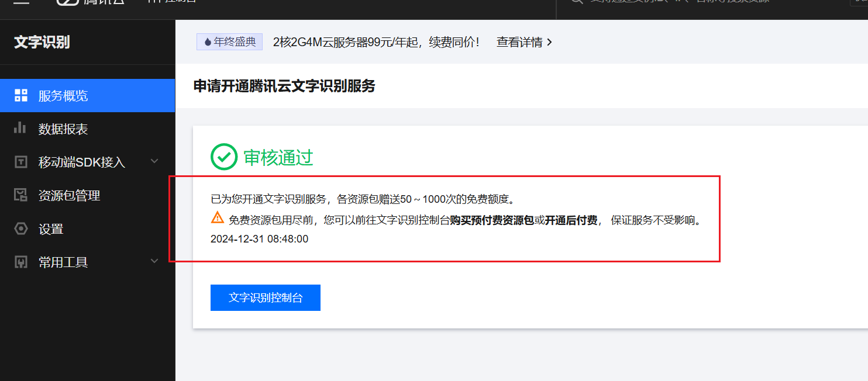Expand the 常用工具 chevron

pyautogui.click(x=154, y=261)
